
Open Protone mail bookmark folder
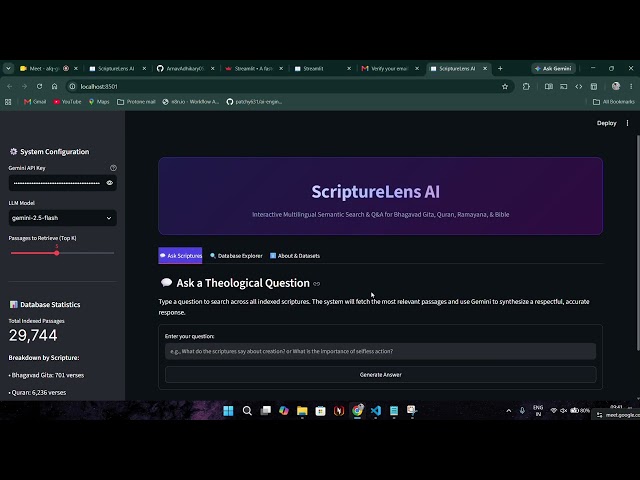point(136,102)
